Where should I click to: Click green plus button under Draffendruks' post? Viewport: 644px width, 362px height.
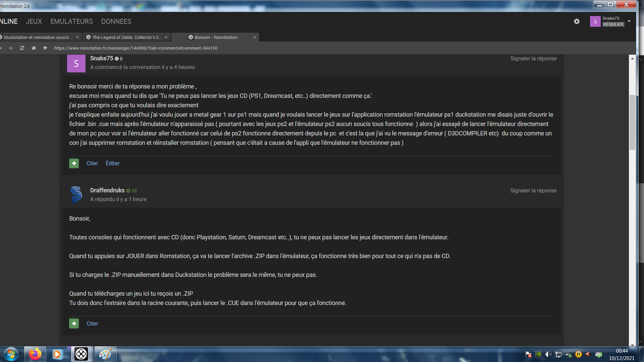pyautogui.click(x=74, y=323)
